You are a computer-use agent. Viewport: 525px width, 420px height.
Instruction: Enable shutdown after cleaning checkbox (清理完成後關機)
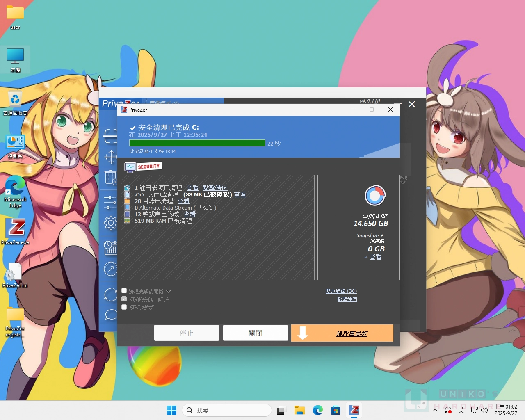pyautogui.click(x=124, y=291)
